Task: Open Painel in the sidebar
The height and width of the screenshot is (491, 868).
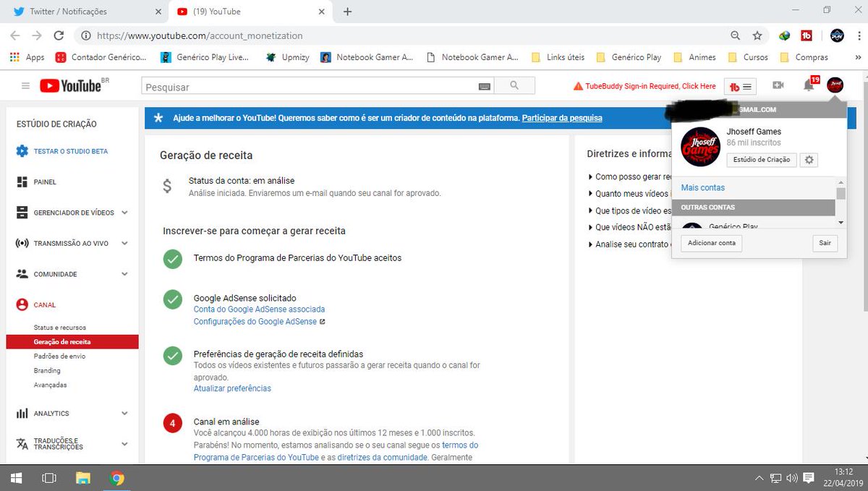Action: click(44, 182)
